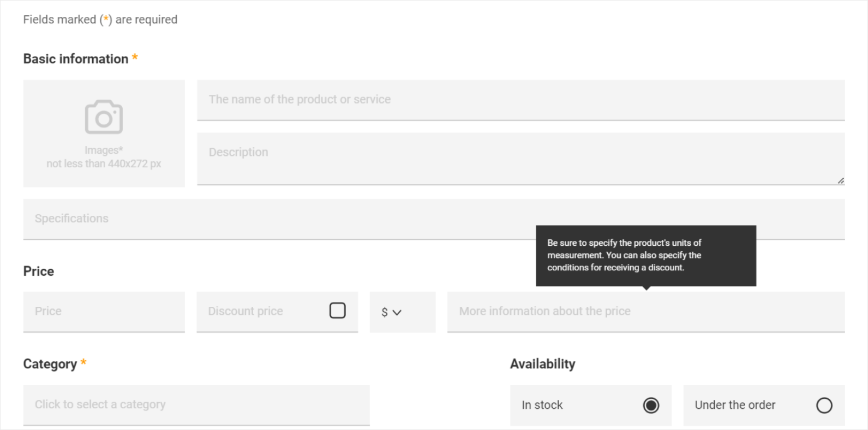Focus the product or service name field
This screenshot has width=868, height=430.
point(520,100)
